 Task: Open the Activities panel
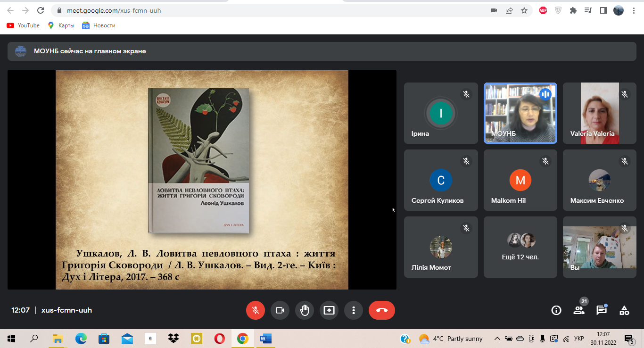(624, 310)
